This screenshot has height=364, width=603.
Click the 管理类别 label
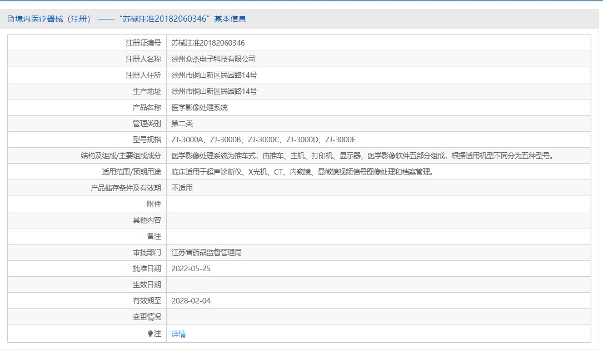147,124
